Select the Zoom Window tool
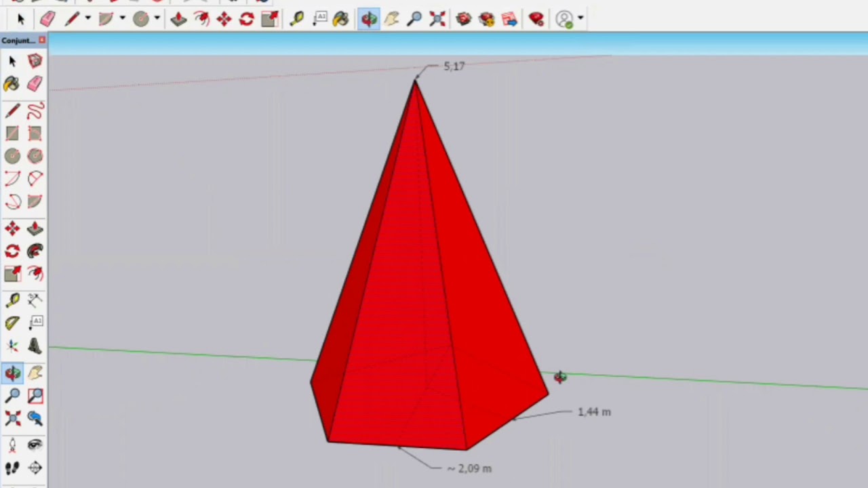 (x=35, y=396)
